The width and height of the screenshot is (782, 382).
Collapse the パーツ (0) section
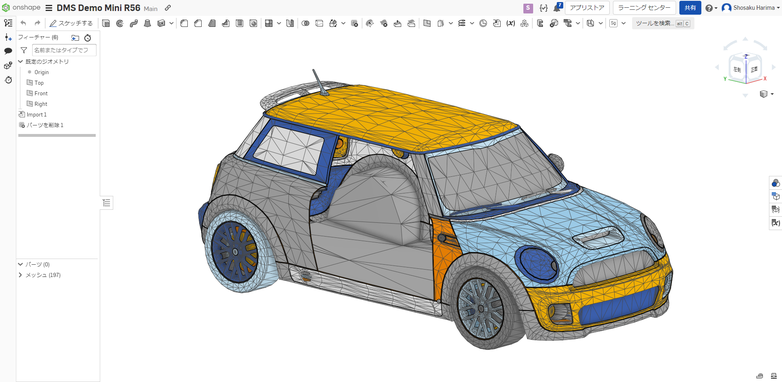coord(20,264)
